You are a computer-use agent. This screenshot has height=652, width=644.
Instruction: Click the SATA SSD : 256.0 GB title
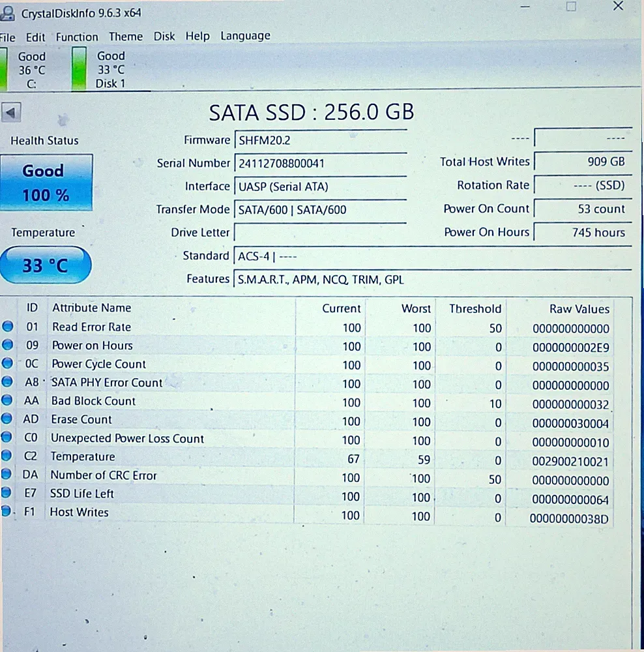(312, 112)
